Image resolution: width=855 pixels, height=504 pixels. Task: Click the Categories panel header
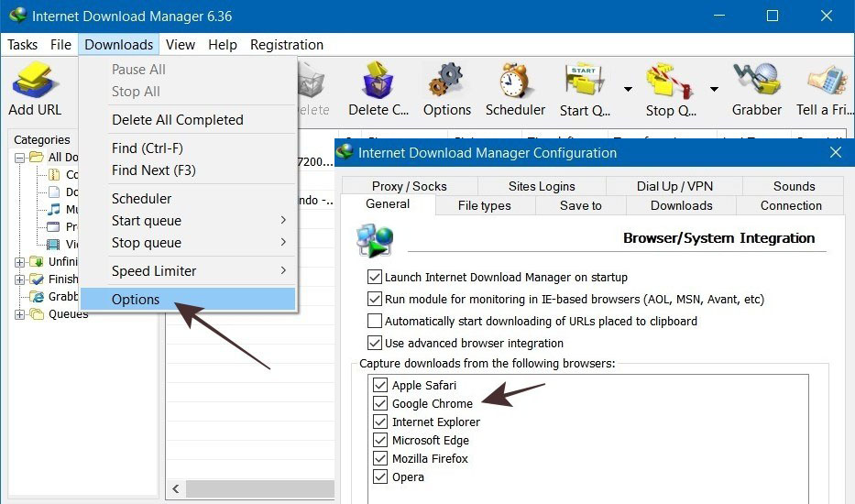tap(42, 139)
